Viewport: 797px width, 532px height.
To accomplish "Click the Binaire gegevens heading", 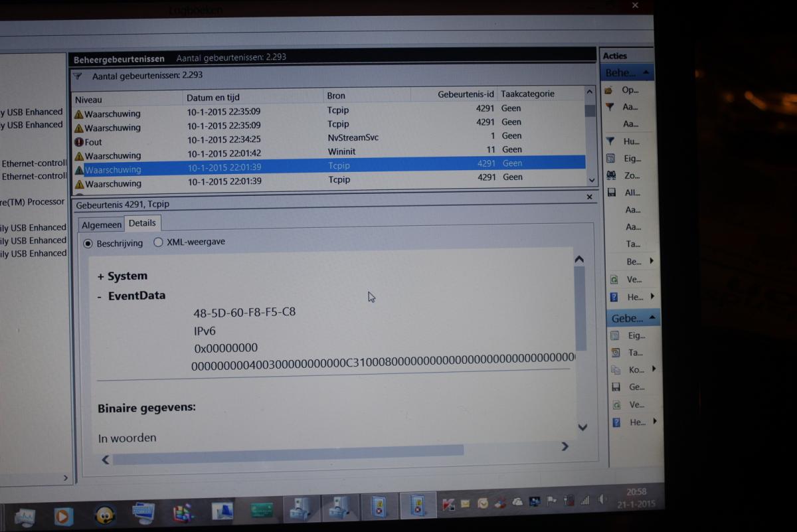I will pyautogui.click(x=147, y=407).
